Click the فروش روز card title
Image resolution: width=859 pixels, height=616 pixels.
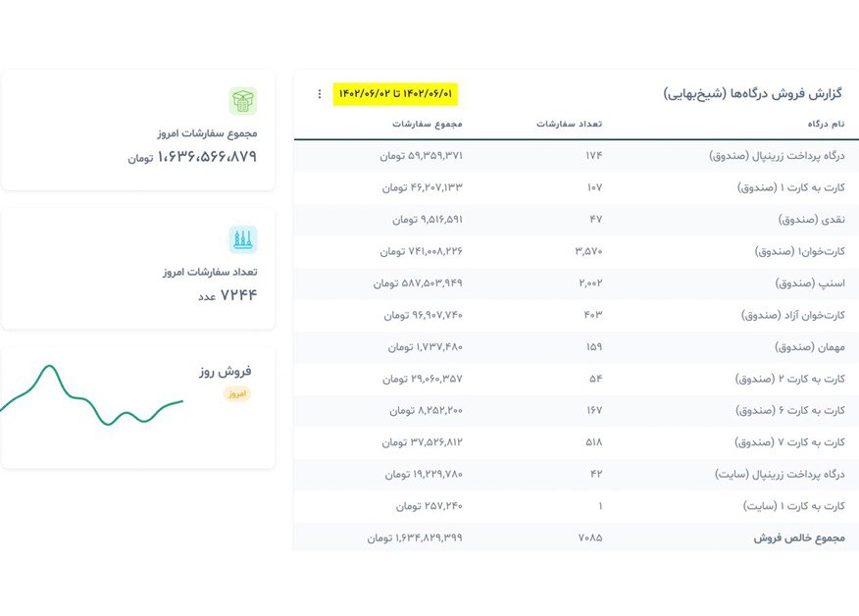tap(226, 371)
